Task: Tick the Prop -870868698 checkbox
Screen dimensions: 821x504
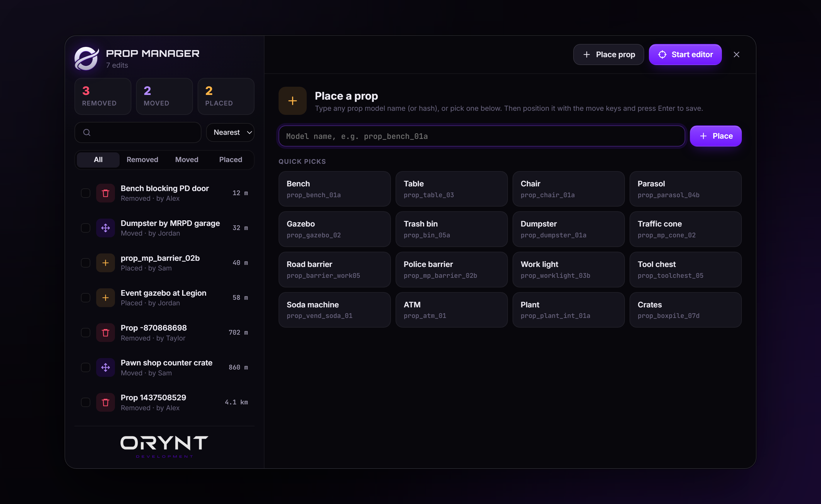Action: (x=86, y=333)
